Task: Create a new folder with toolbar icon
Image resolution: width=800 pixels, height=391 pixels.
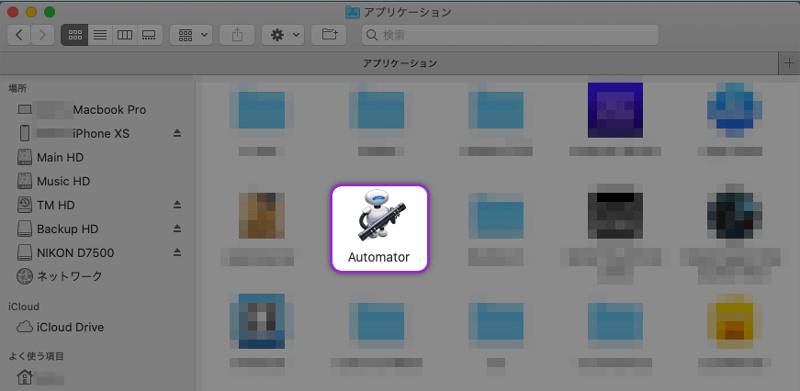Action: click(x=329, y=35)
